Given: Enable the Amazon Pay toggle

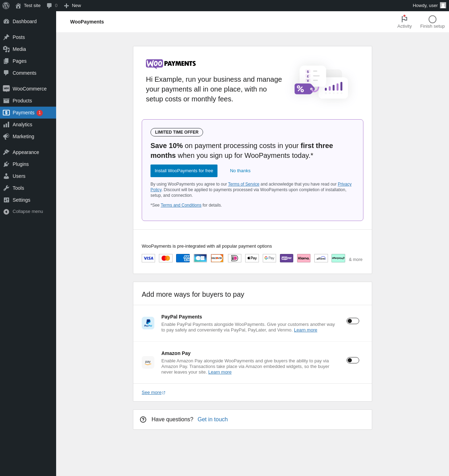Looking at the screenshot, I should tap(353, 360).
